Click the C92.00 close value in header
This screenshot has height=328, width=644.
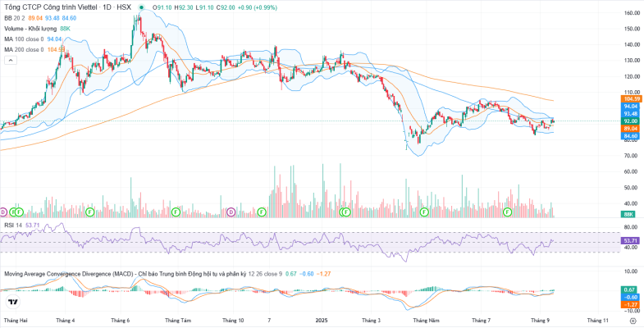pyautogui.click(x=224, y=7)
